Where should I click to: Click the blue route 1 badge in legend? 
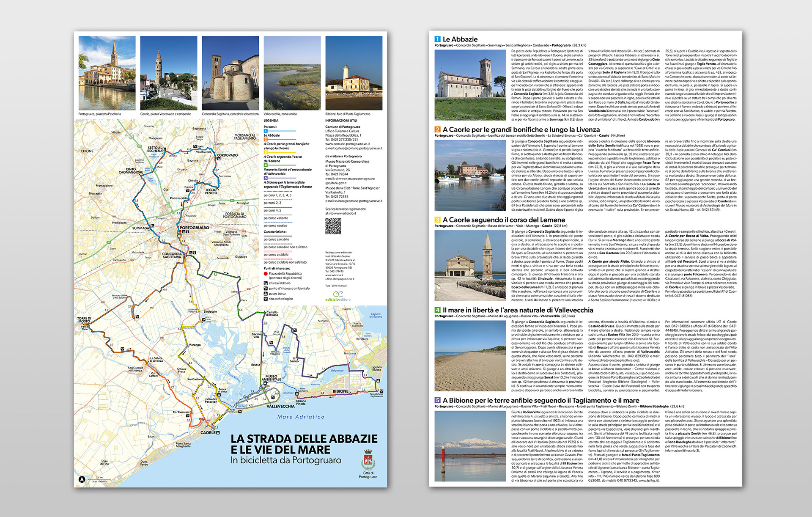266,132
